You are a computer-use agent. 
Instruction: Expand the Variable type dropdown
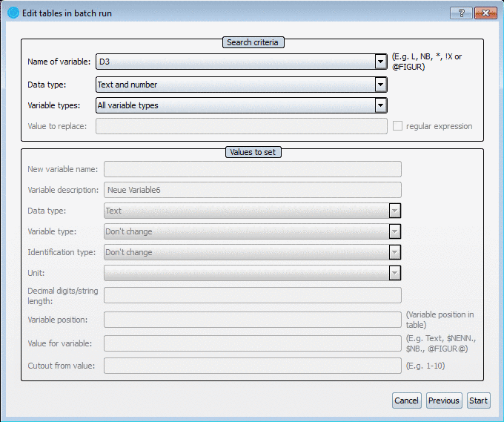(x=395, y=231)
